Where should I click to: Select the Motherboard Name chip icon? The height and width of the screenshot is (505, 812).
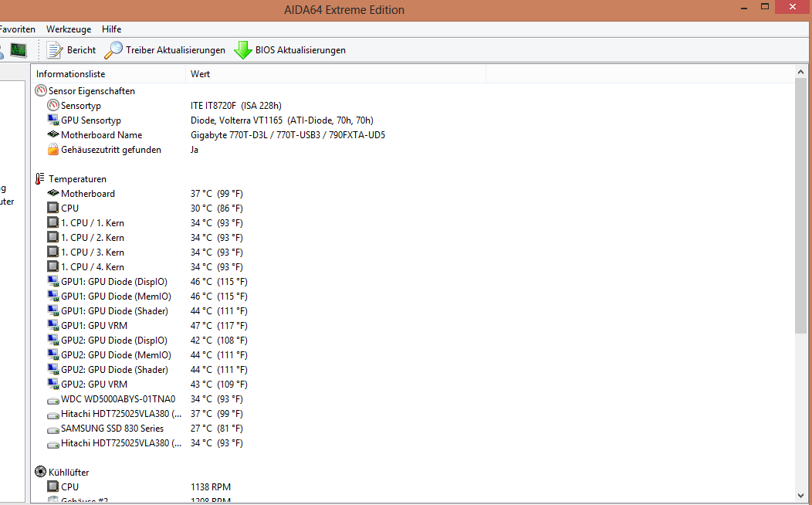tap(52, 134)
